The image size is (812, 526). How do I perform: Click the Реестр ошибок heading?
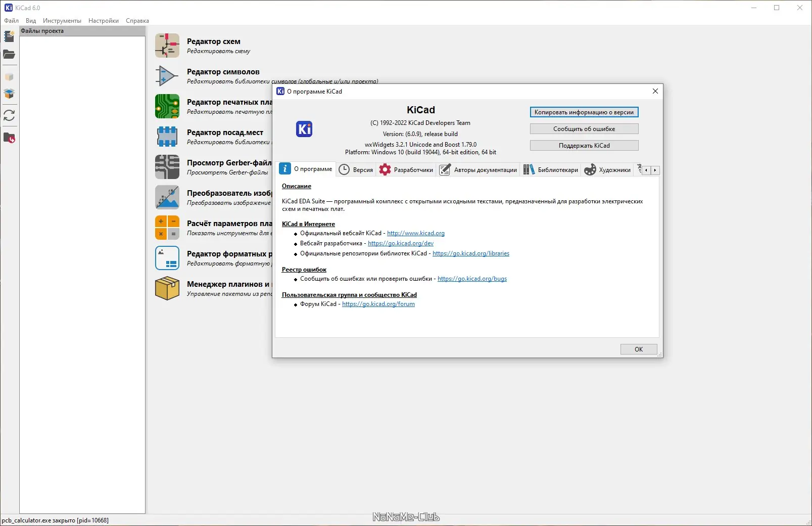click(x=304, y=270)
